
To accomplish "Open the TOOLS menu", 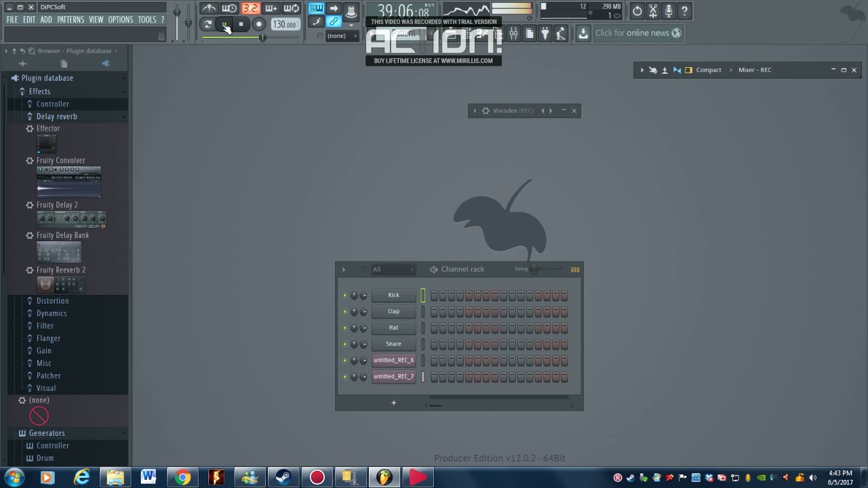I will point(147,20).
